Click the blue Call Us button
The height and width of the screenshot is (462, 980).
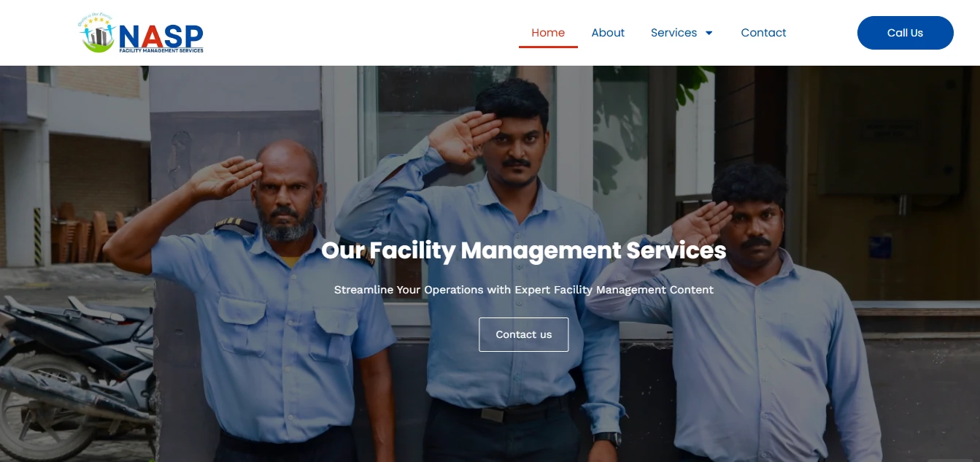click(x=905, y=33)
